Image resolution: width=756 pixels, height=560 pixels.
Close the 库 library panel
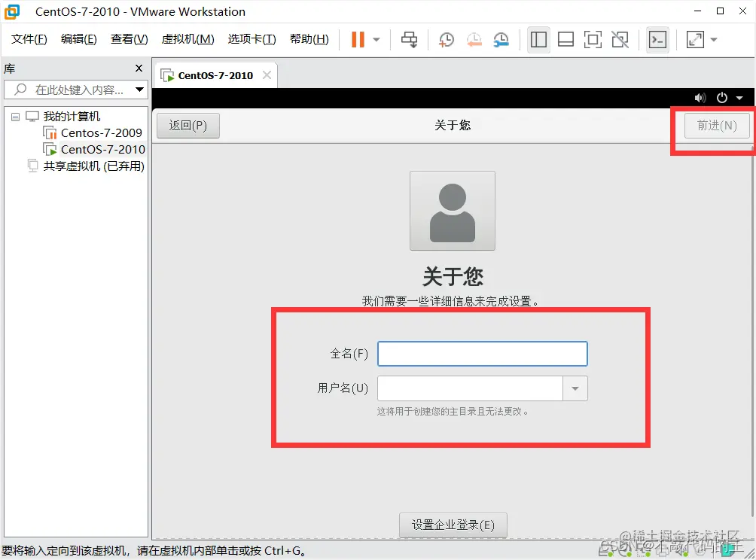pyautogui.click(x=139, y=68)
